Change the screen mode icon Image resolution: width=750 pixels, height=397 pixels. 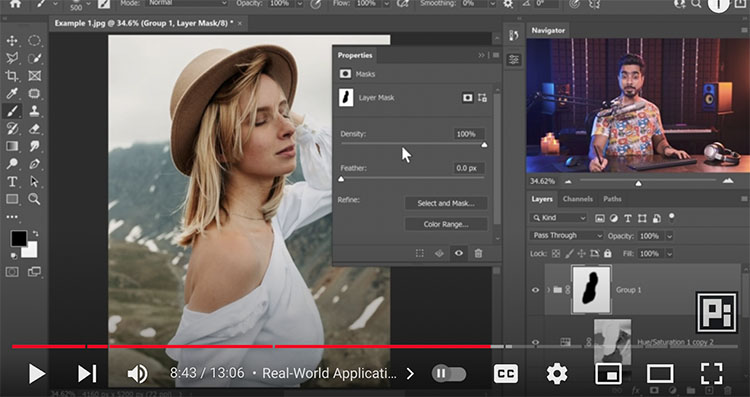pyautogui.click(x=34, y=272)
